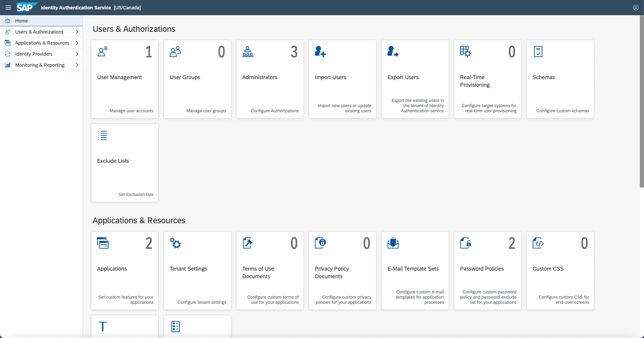Expand Applications & Resources sidebar chevron
Screen dimensions: 644x338
pyautogui.click(x=77, y=43)
